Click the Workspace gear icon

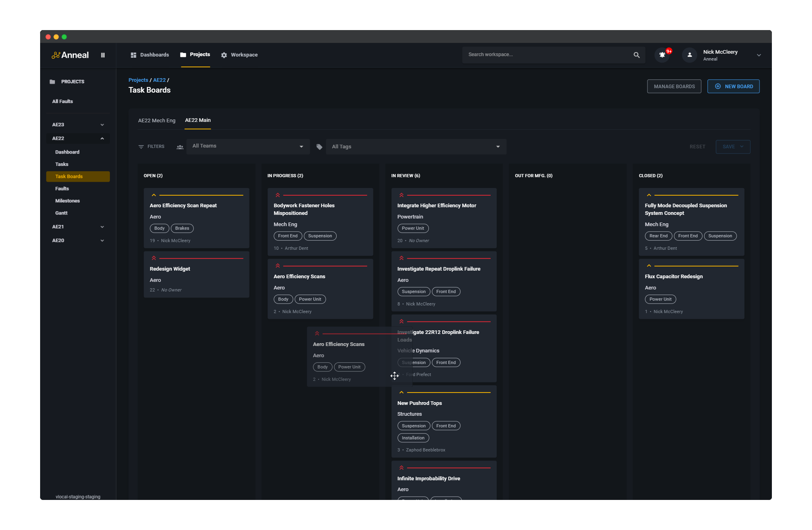tap(224, 55)
